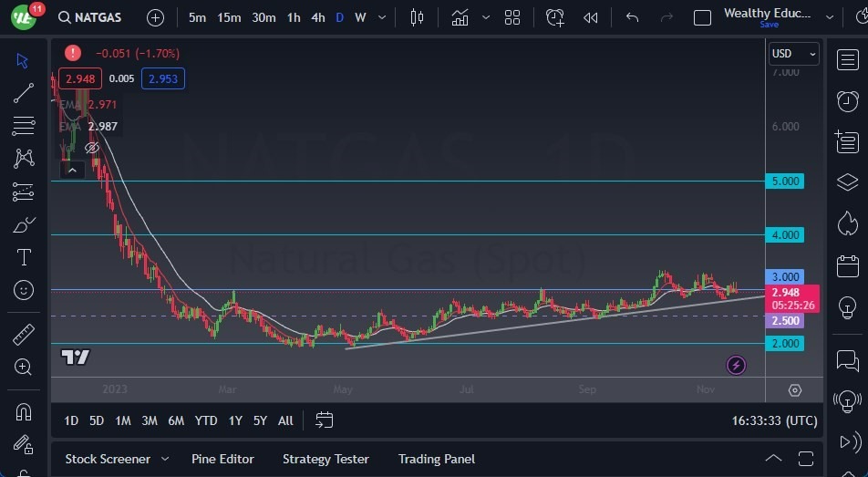Open the indicators menu
868x477 pixels.
tap(460, 17)
